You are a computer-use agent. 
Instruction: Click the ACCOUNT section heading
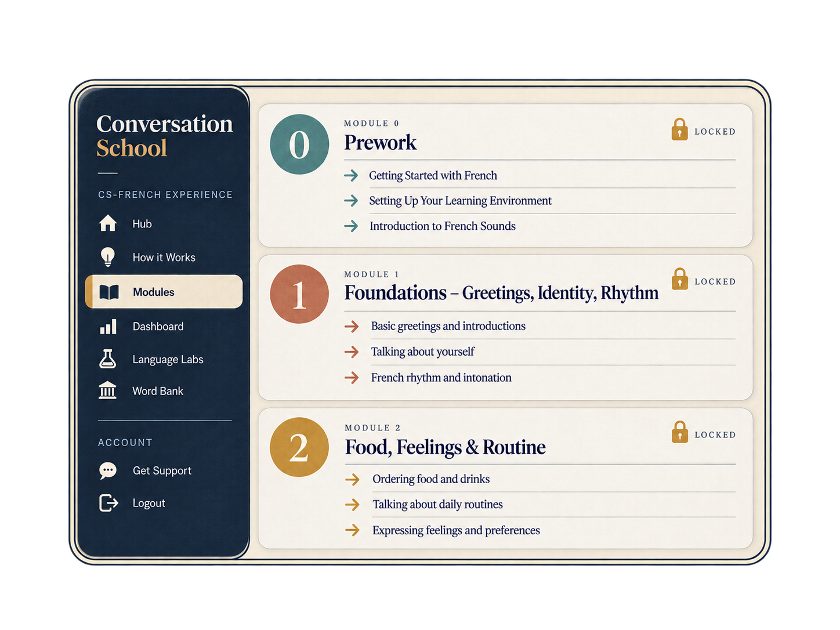coord(125,443)
